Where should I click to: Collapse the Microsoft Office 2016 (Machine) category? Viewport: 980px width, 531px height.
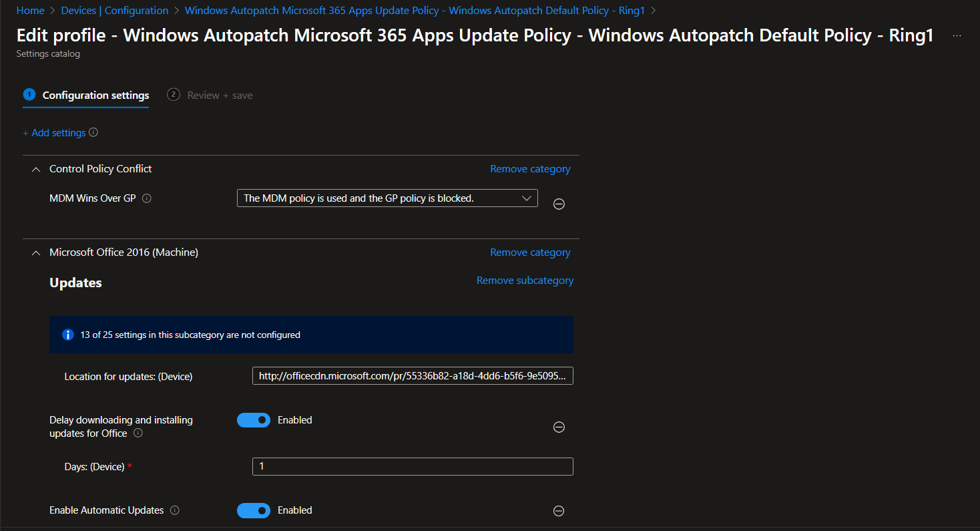click(x=35, y=252)
